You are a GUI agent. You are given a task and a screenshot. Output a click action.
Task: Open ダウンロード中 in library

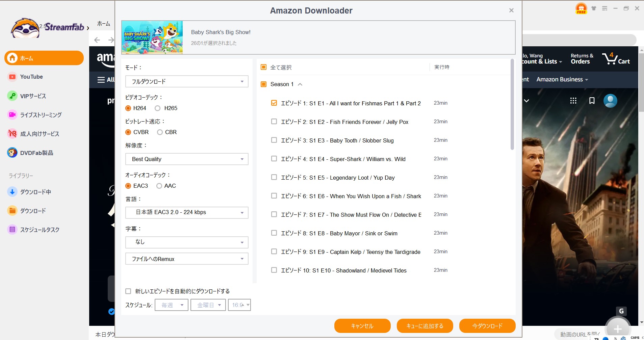pyautogui.click(x=35, y=192)
